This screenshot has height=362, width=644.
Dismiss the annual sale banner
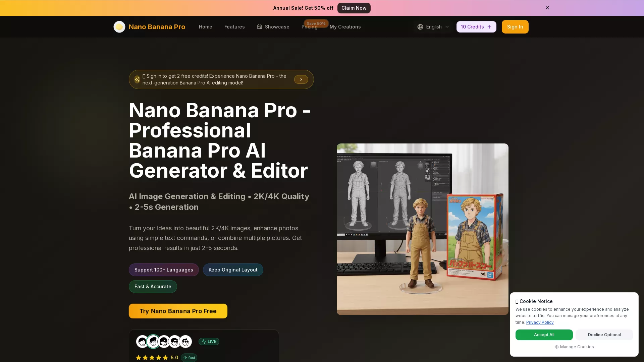click(x=547, y=8)
